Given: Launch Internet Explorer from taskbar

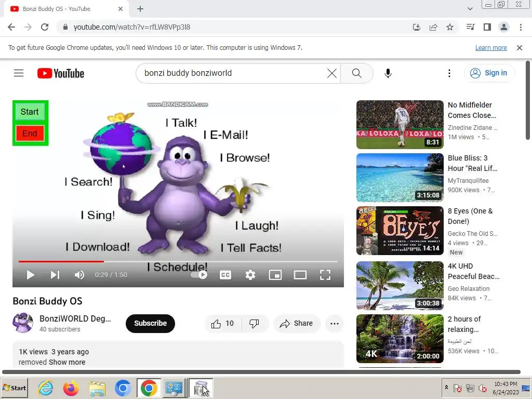Looking at the screenshot, I should coord(46,388).
